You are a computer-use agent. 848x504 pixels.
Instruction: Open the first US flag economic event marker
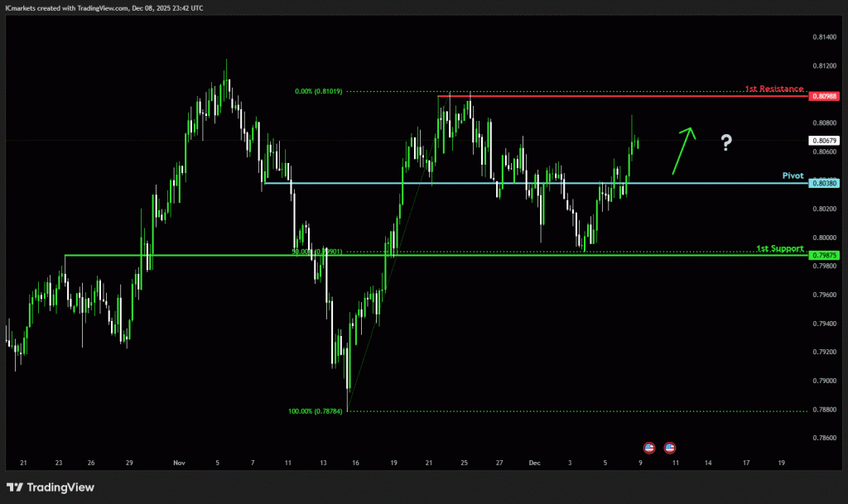649,448
